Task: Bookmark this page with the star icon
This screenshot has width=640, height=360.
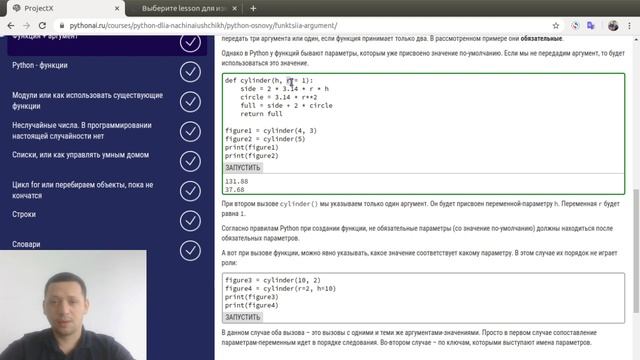Action: point(556,25)
